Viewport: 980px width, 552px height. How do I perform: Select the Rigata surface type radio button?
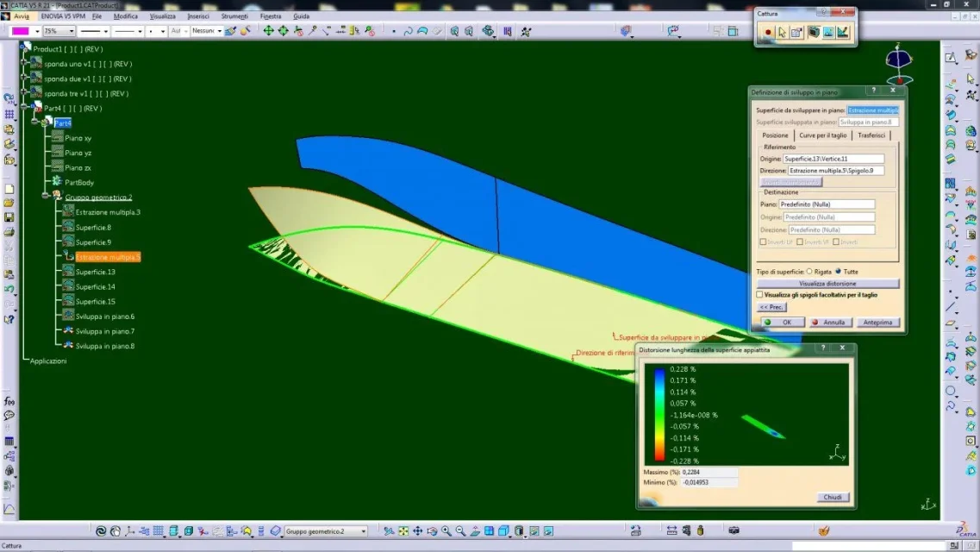click(808, 272)
